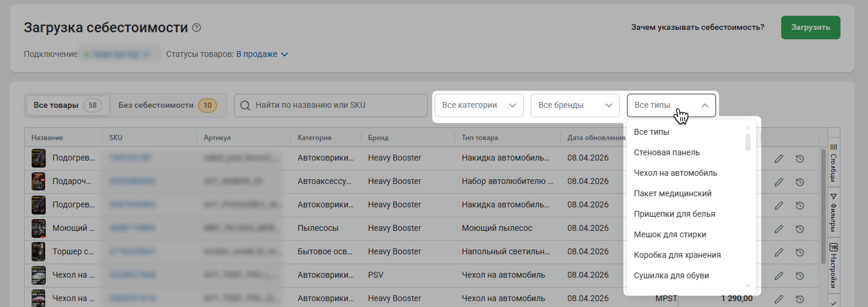
Task: Choose Сушилка для обуви from list
Action: [x=671, y=275]
